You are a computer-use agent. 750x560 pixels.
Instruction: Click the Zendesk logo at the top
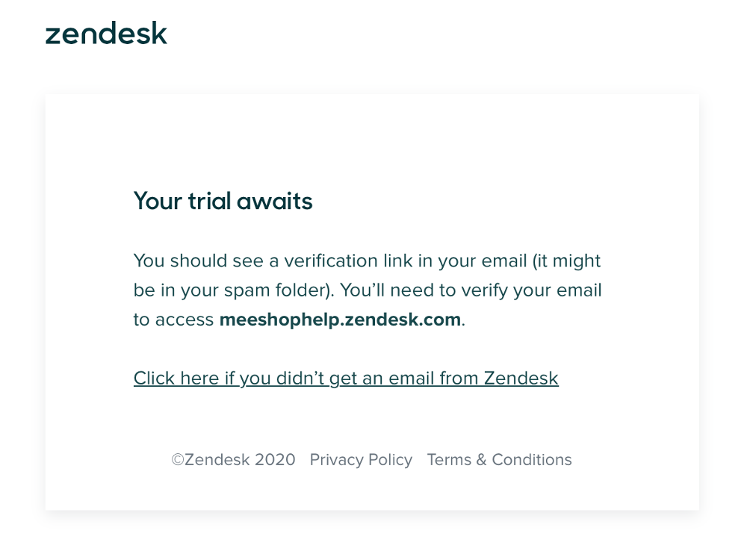coord(106,33)
